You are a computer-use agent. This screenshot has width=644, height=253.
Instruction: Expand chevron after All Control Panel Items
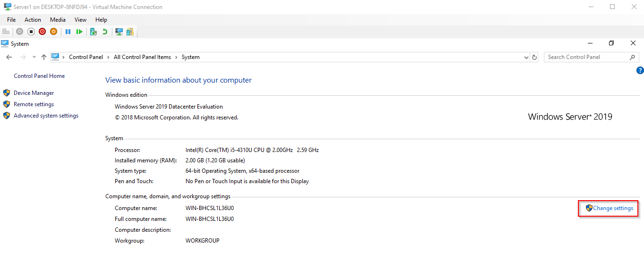point(176,57)
